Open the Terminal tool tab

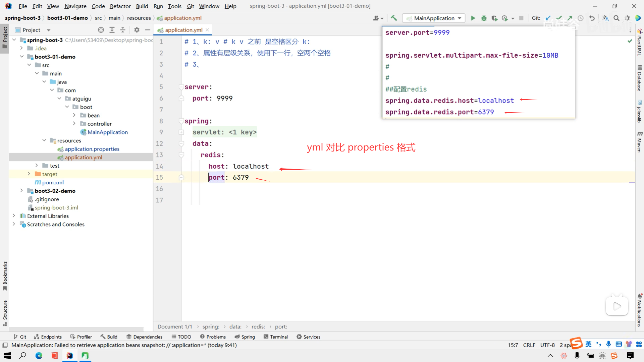click(275, 337)
